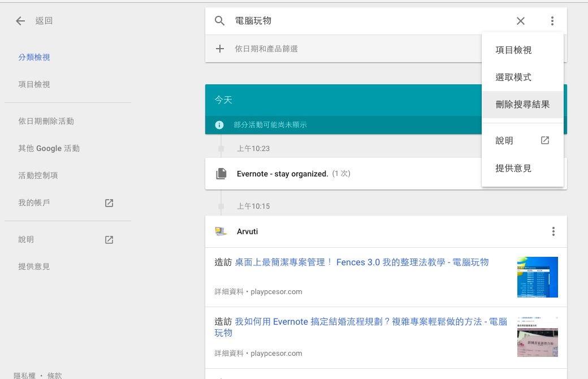This screenshot has height=379, width=588.
Task: Open 分類檢視 in the sidebar
Action: point(34,57)
